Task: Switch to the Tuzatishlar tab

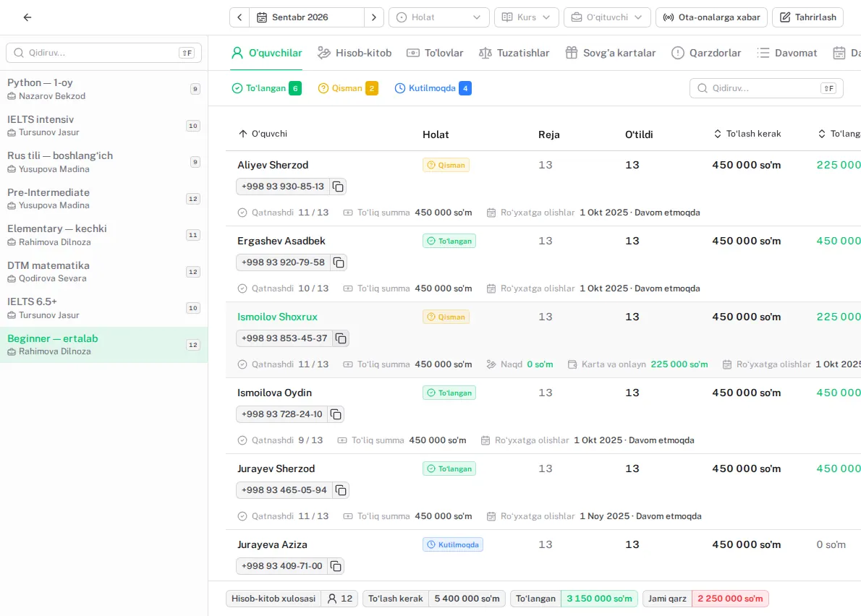Action: click(514, 54)
